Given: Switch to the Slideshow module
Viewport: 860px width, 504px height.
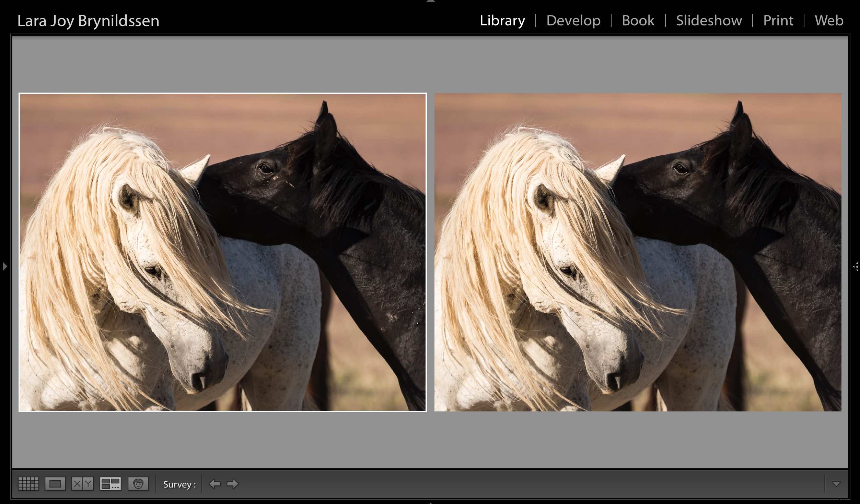Looking at the screenshot, I should point(708,20).
